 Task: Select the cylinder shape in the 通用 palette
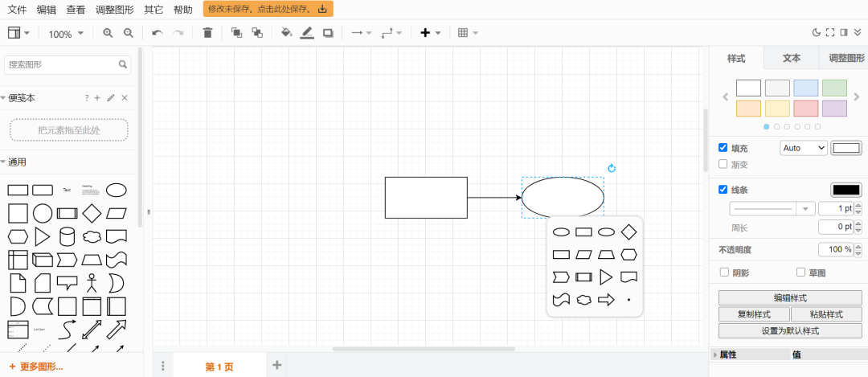click(67, 236)
